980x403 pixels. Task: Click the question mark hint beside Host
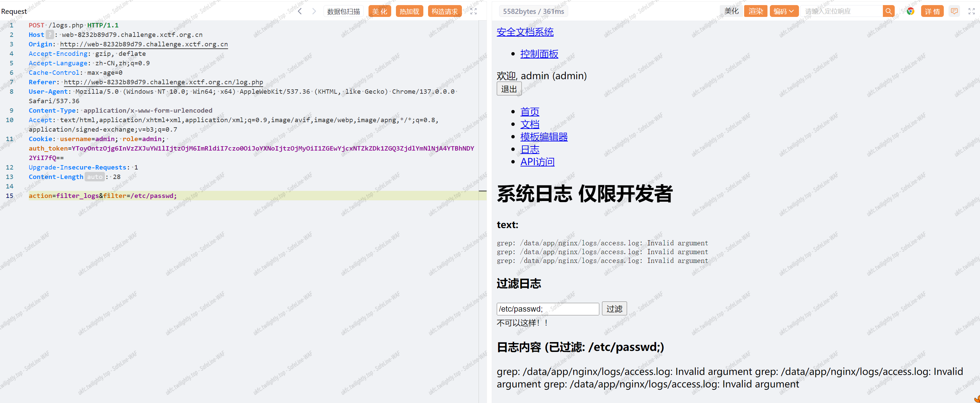click(50, 35)
